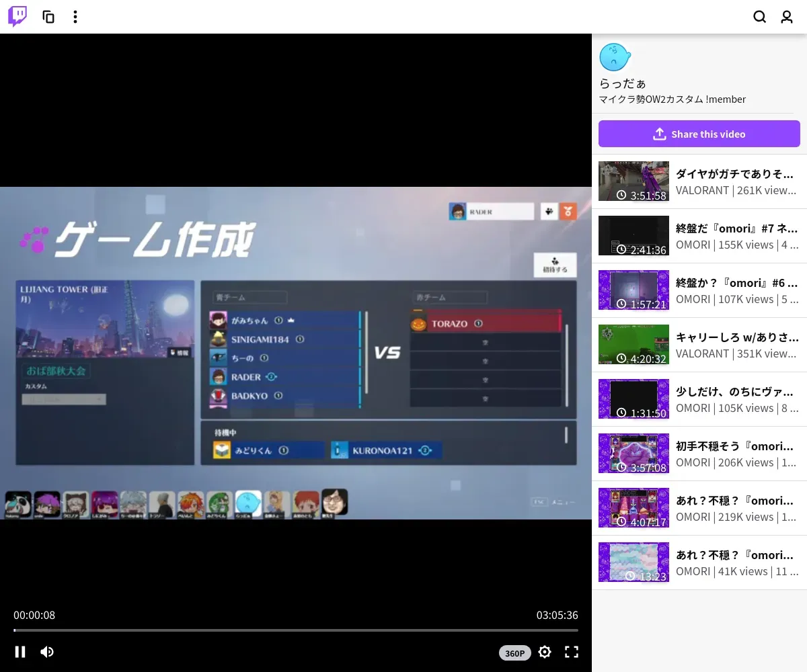Click VALORANT | 351K views text

tap(736, 353)
